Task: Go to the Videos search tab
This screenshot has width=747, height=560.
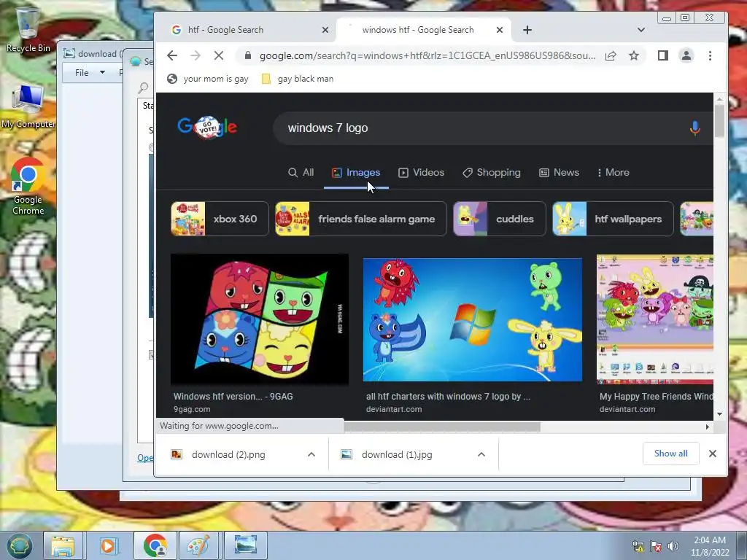Action: click(x=421, y=172)
